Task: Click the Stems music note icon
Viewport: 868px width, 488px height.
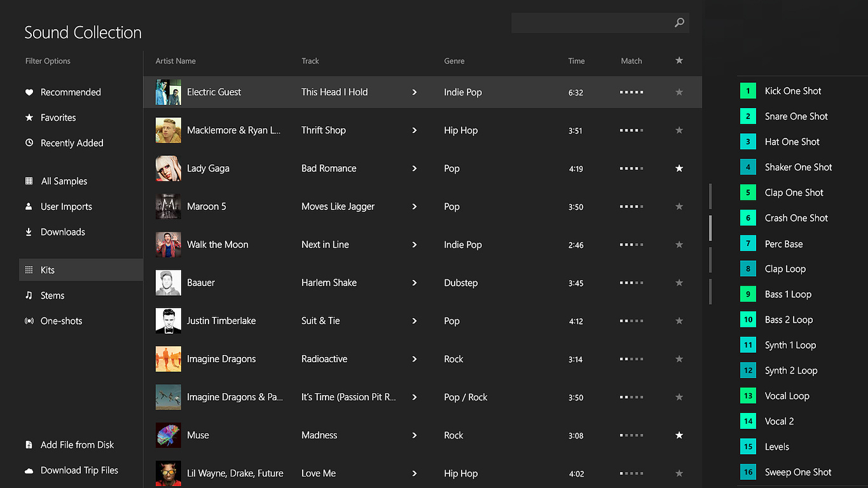Action: (29, 296)
